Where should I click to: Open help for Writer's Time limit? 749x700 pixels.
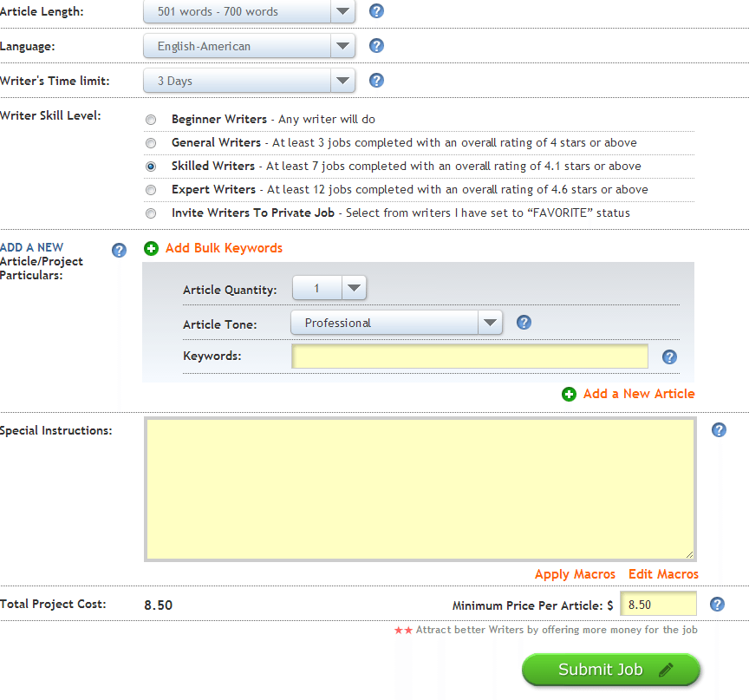(x=376, y=81)
